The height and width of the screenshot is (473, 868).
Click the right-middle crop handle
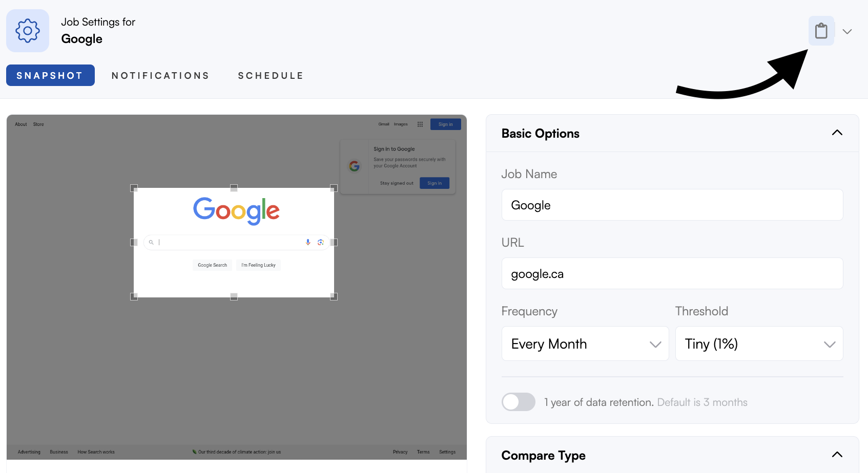point(334,242)
